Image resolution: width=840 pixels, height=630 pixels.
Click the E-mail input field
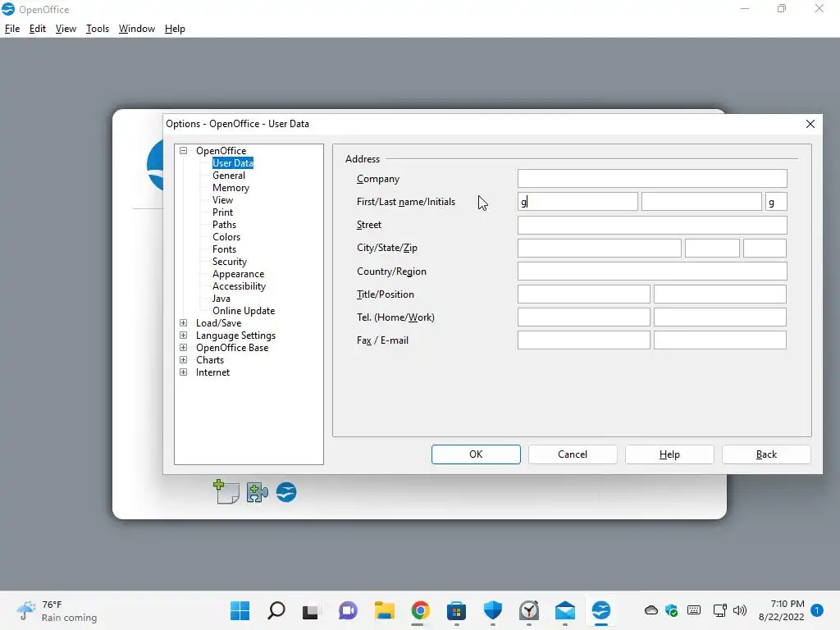pyautogui.click(x=720, y=340)
